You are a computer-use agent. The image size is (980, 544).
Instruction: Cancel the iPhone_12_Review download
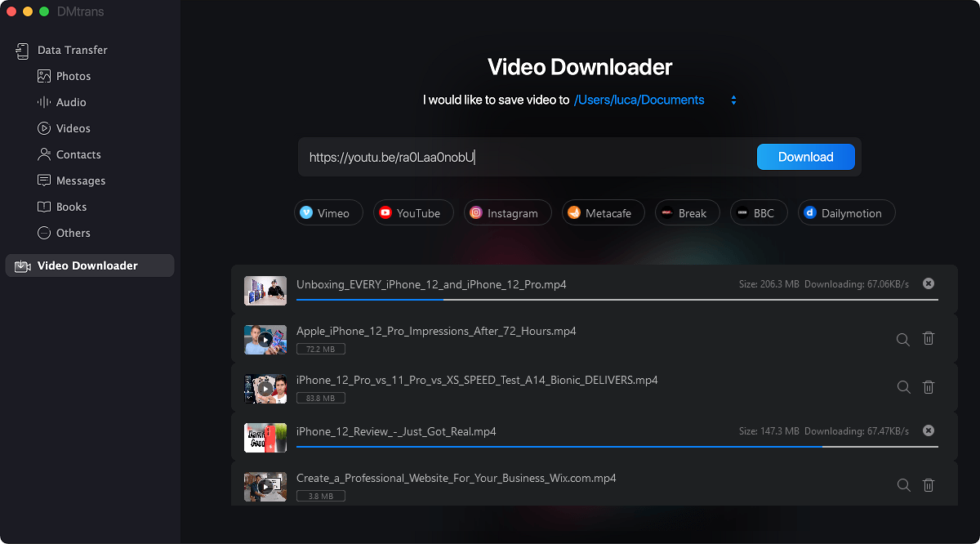[x=929, y=430]
